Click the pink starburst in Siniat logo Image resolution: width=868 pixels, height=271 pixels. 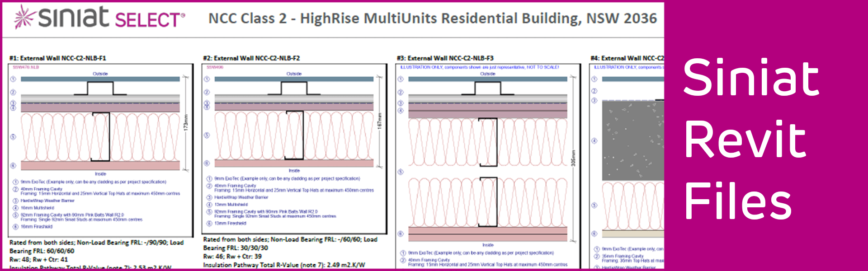[25, 18]
